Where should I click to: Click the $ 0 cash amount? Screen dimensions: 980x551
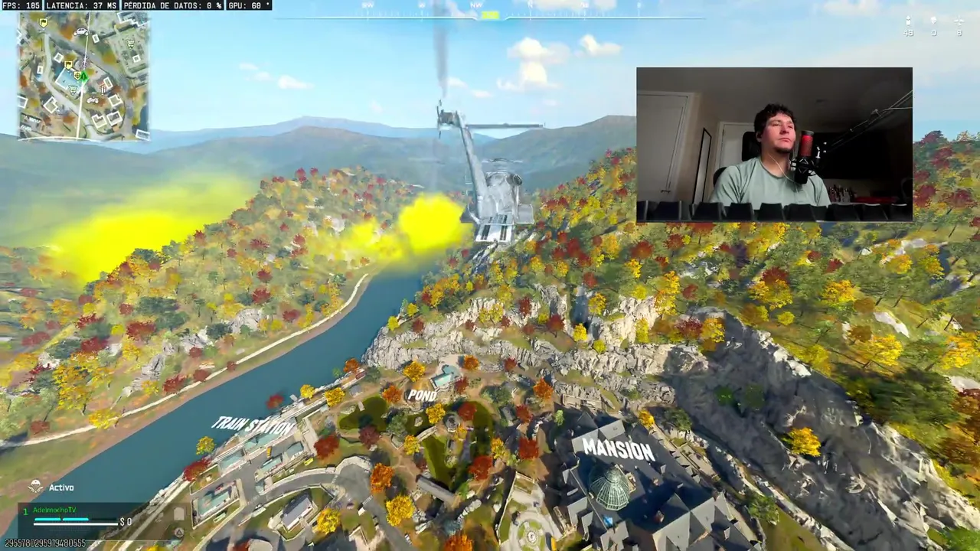tap(126, 522)
